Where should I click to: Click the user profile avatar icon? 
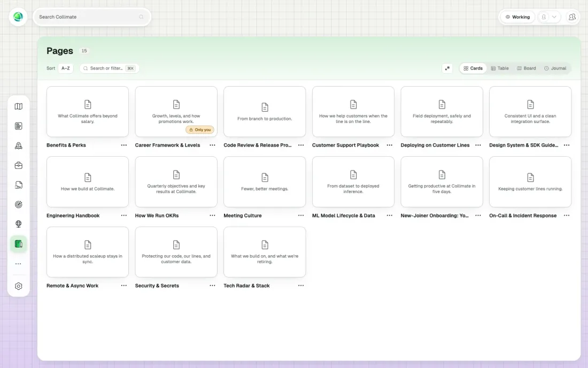(x=544, y=17)
